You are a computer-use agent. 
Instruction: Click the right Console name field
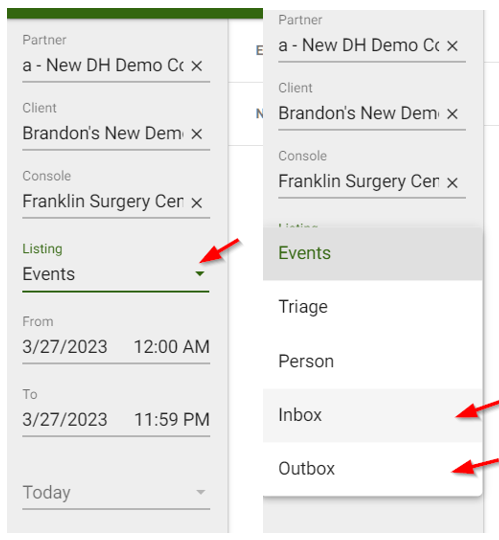coord(358,182)
